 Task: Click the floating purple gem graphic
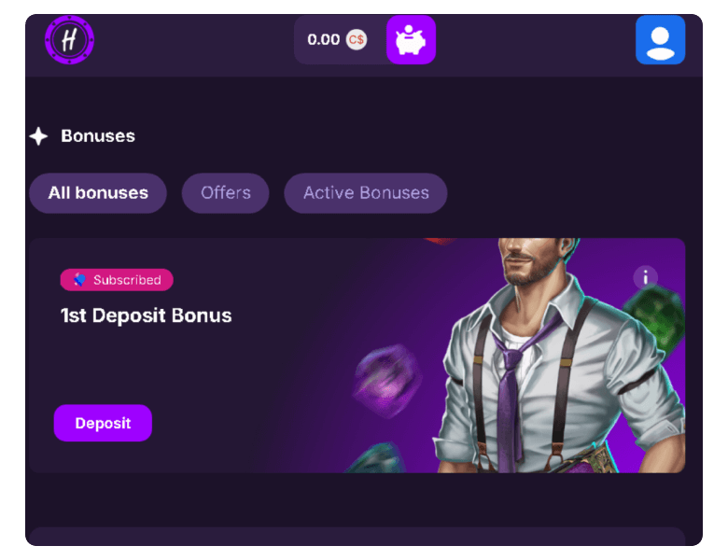tap(386, 380)
